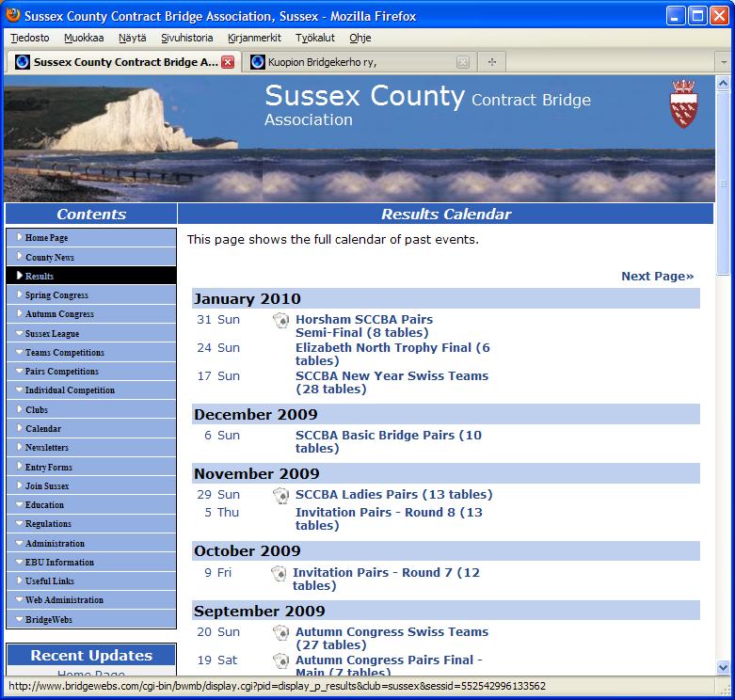Open Newsletters in the sidebar
Screen dimensions: 735x700
pyautogui.click(x=91, y=448)
